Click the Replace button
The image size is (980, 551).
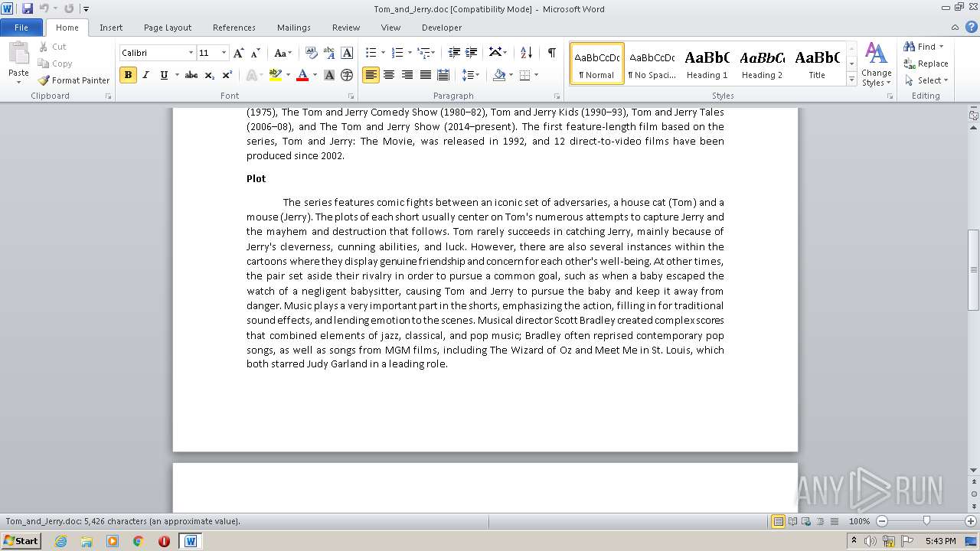[926, 64]
